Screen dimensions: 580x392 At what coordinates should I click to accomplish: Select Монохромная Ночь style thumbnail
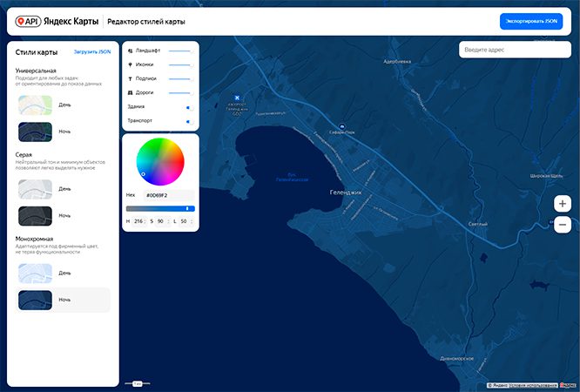point(35,300)
